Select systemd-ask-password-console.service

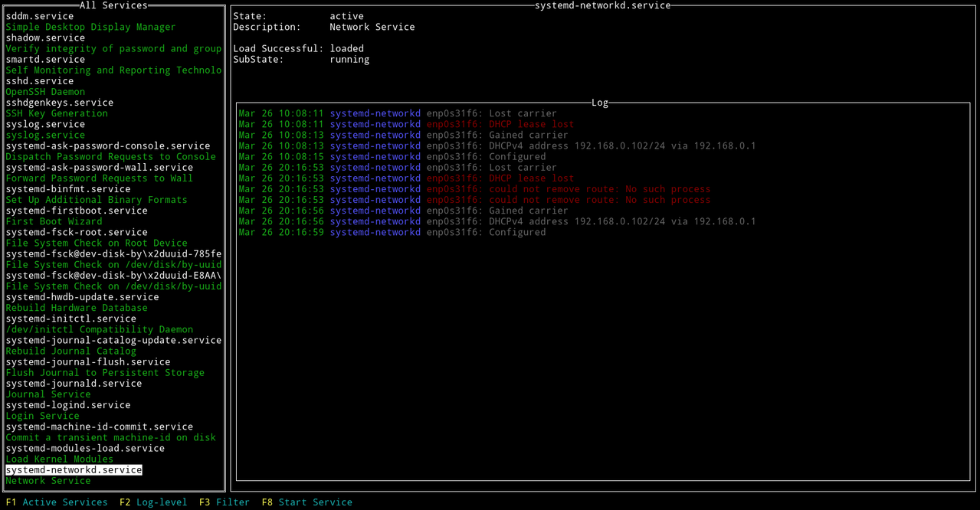pyautogui.click(x=108, y=145)
